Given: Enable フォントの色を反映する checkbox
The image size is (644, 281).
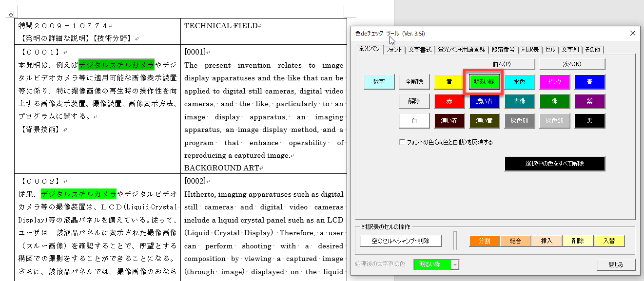Looking at the screenshot, I should pyautogui.click(x=402, y=142).
